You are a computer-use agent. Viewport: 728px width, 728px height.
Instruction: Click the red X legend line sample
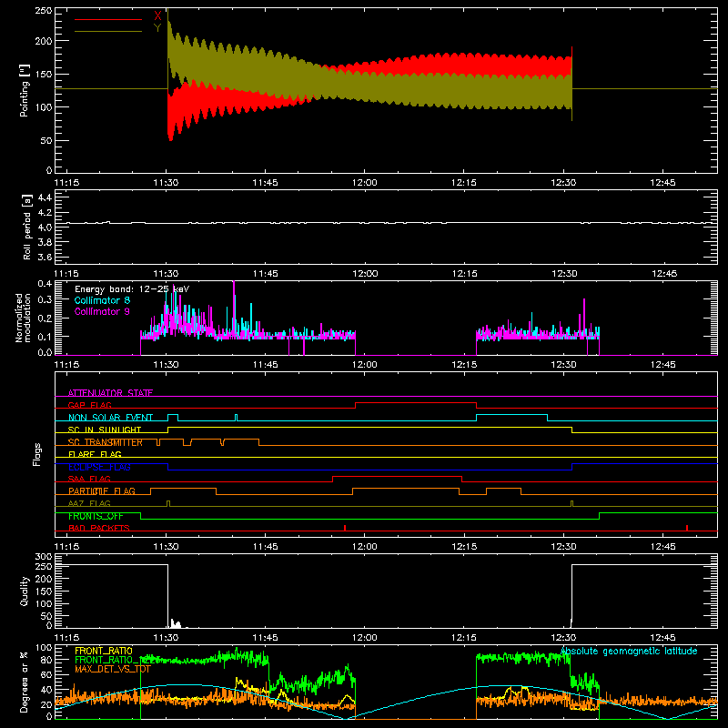pyautogui.click(x=108, y=19)
